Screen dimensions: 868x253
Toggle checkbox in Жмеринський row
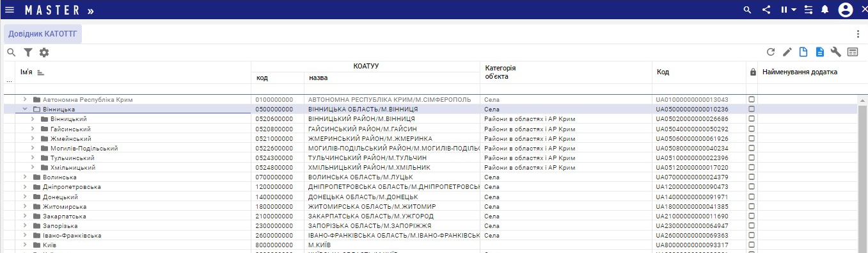coord(752,138)
